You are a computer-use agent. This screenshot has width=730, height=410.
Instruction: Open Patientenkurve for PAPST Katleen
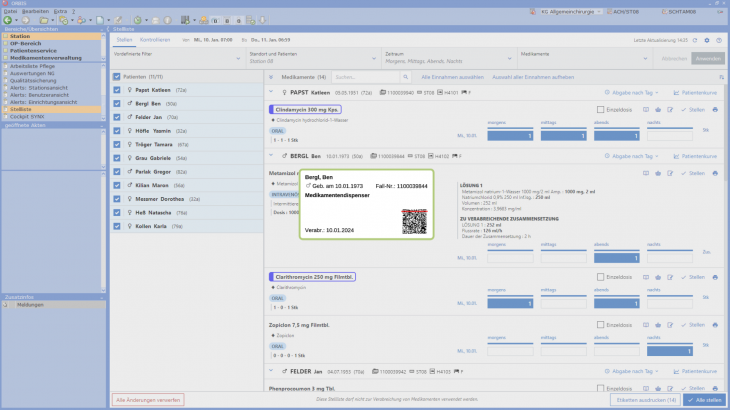(697, 92)
